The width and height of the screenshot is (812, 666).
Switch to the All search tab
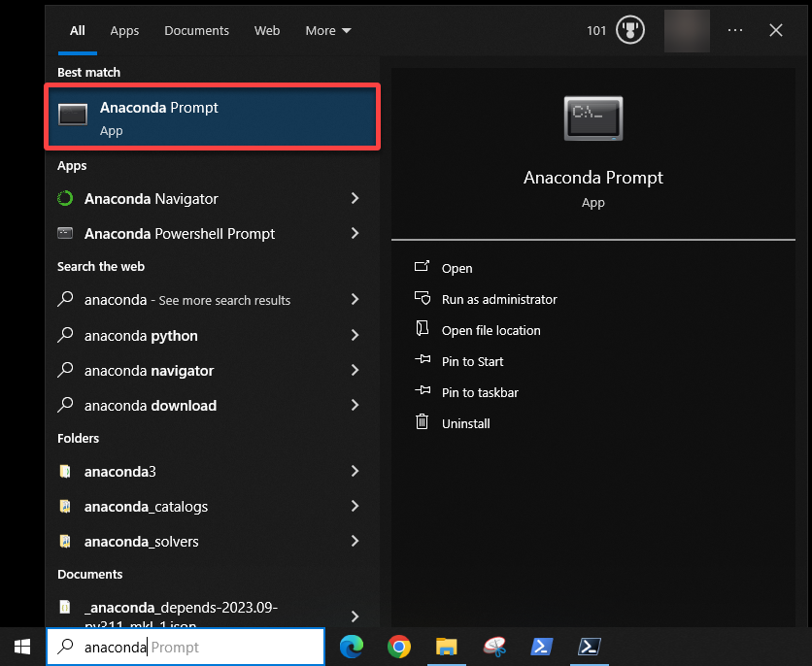(77, 30)
